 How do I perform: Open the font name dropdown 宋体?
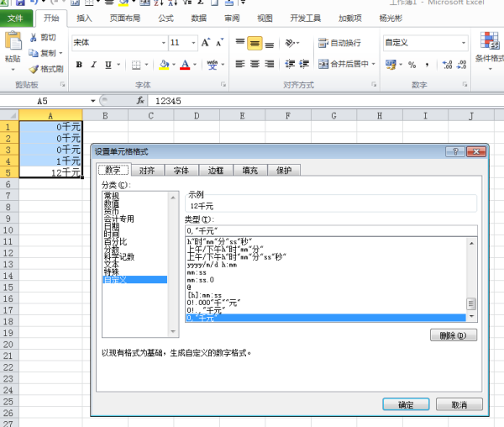[x=163, y=43]
